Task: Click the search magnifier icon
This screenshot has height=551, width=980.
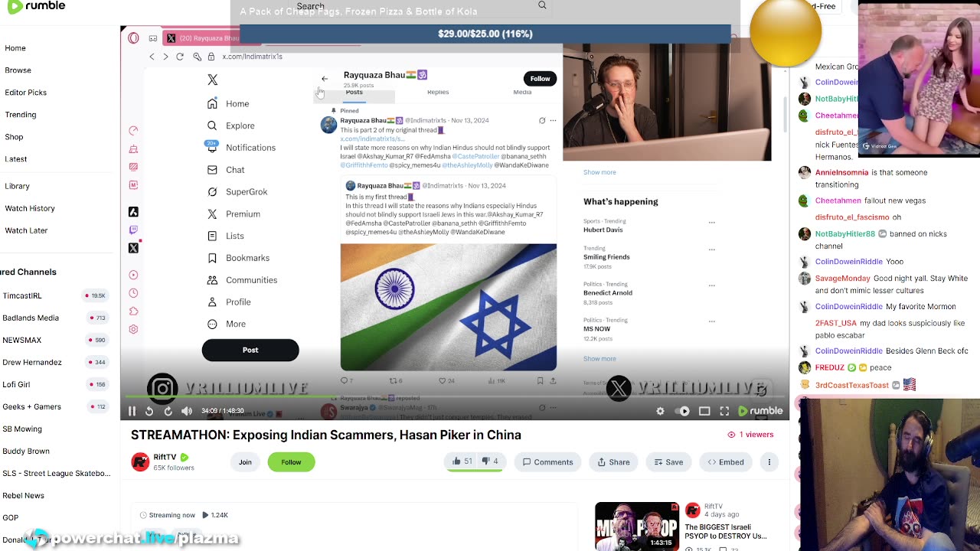Action: [x=542, y=5]
